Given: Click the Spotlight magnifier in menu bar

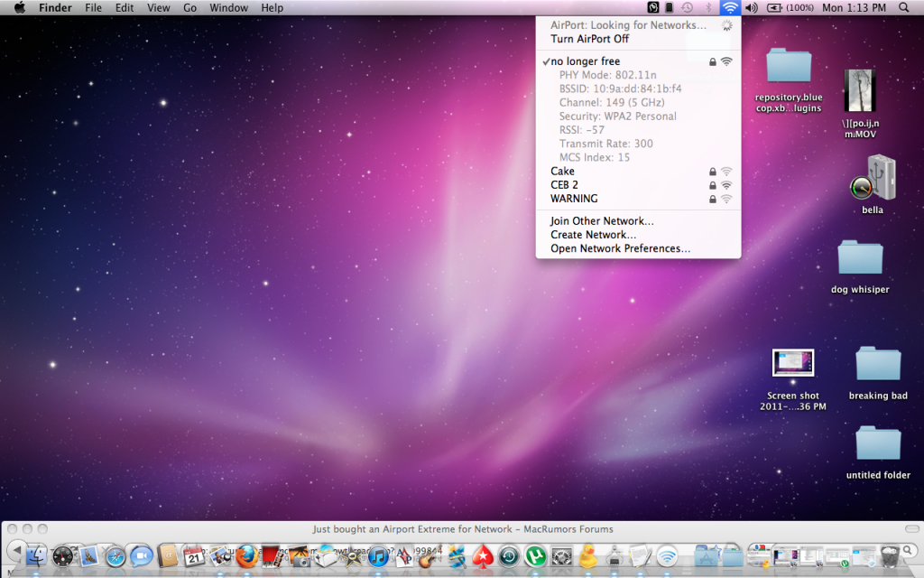Looking at the screenshot, I should (x=903, y=7).
